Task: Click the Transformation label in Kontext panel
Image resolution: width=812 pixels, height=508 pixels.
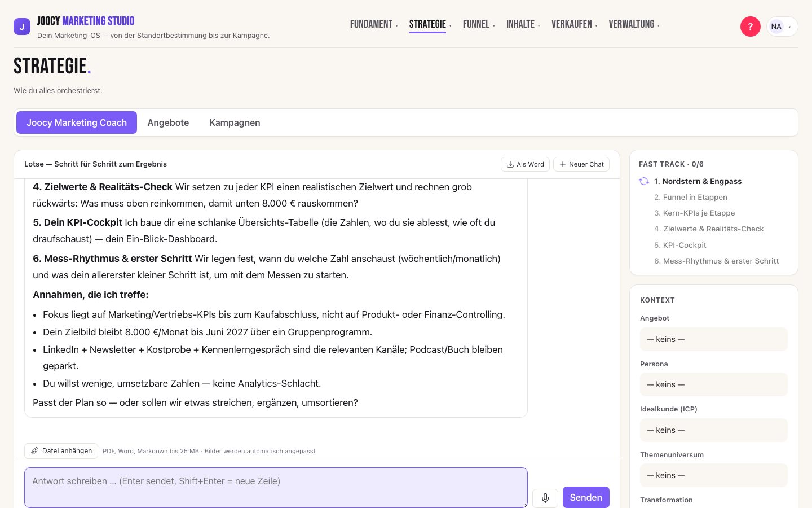Action: [667, 500]
